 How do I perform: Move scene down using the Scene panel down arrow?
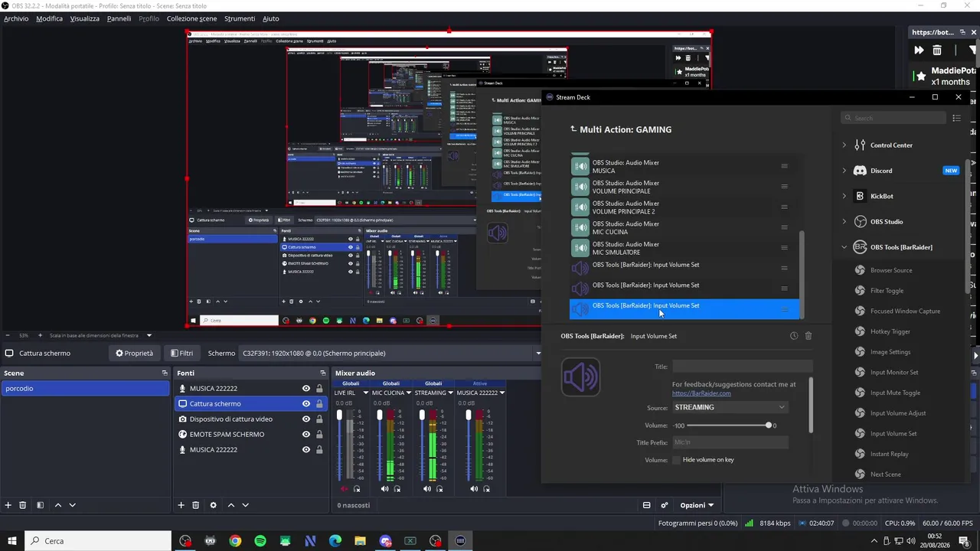(73, 505)
